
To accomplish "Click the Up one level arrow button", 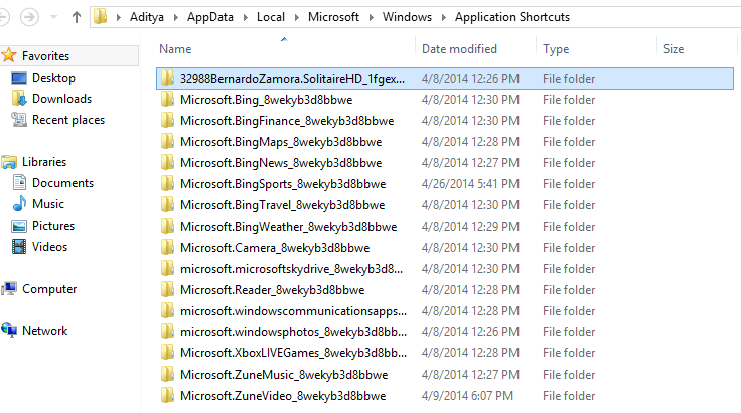I will (x=77, y=17).
